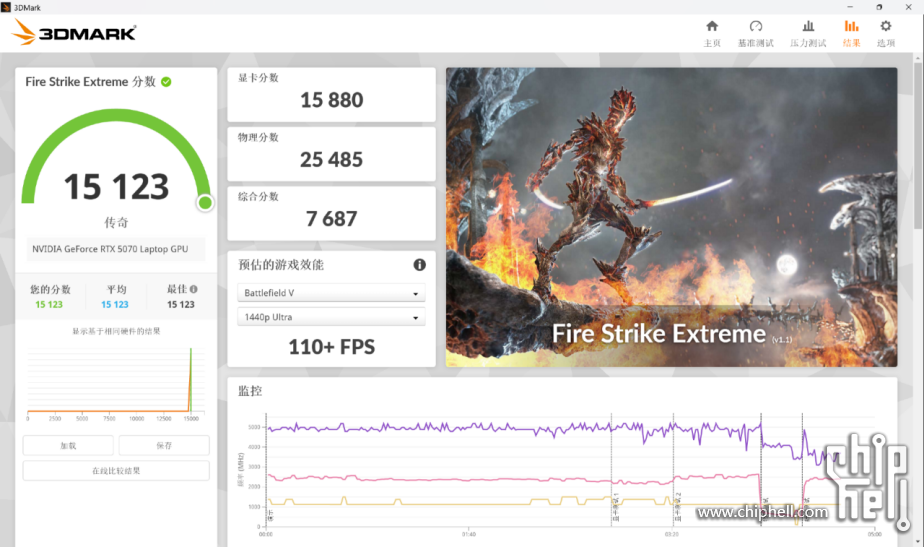Click the main score 15 123
The image size is (924, 547).
(116, 187)
